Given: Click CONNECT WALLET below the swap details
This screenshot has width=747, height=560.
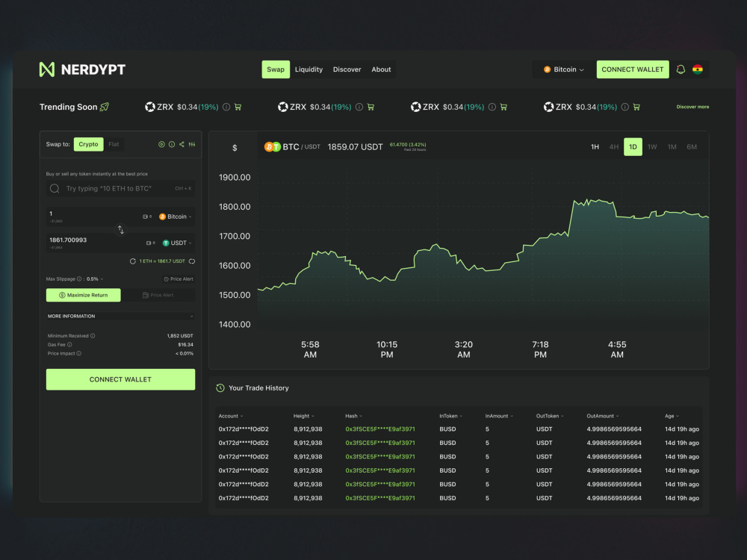Looking at the screenshot, I should [120, 379].
